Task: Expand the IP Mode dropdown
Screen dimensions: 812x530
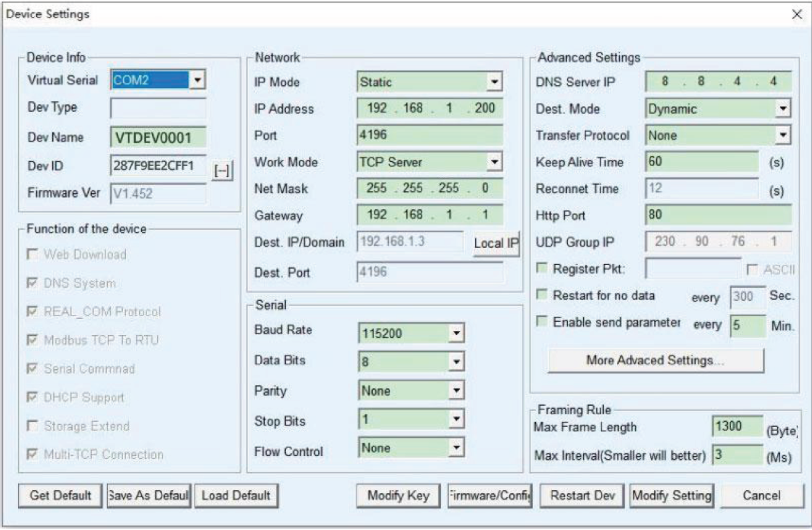Action: pyautogui.click(x=494, y=82)
